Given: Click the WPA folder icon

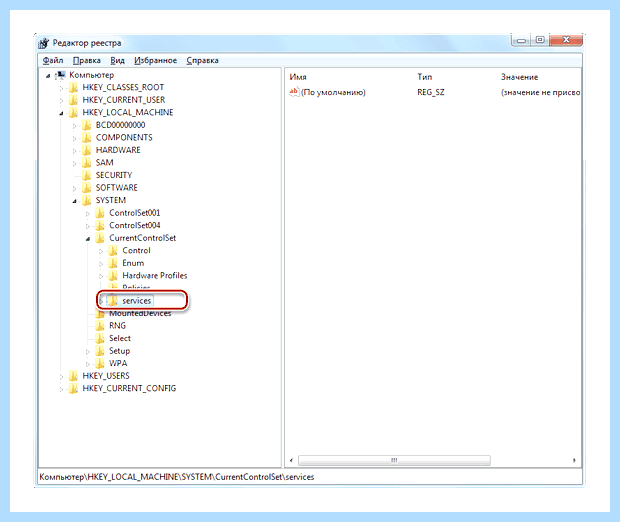Looking at the screenshot, I should [x=100, y=363].
